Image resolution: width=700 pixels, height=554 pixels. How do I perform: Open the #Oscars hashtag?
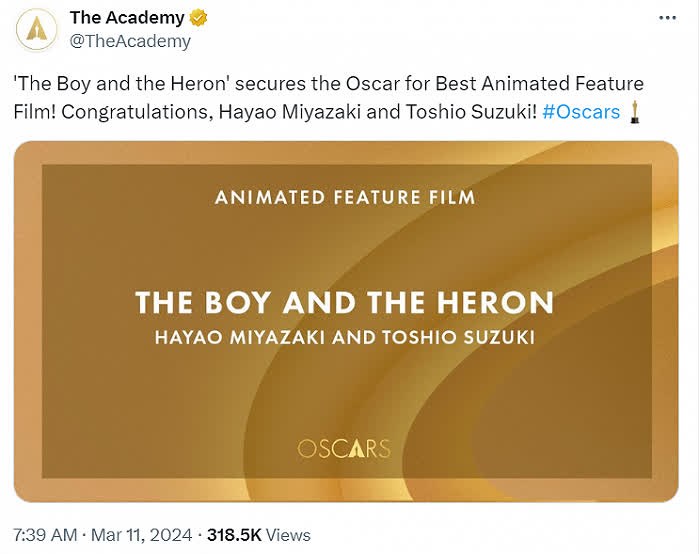click(581, 112)
